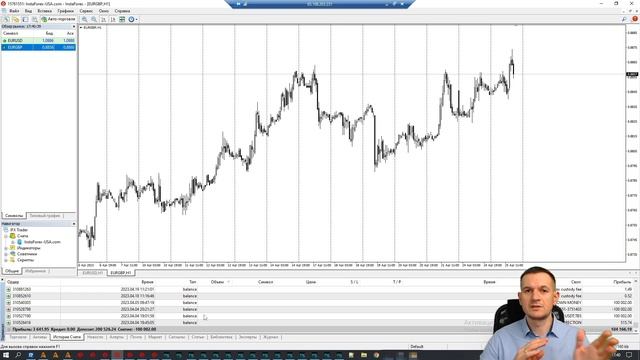Screen dimensions: 640x360
Task: Click the Символ column header in Market Watch
Action: coord(11,33)
